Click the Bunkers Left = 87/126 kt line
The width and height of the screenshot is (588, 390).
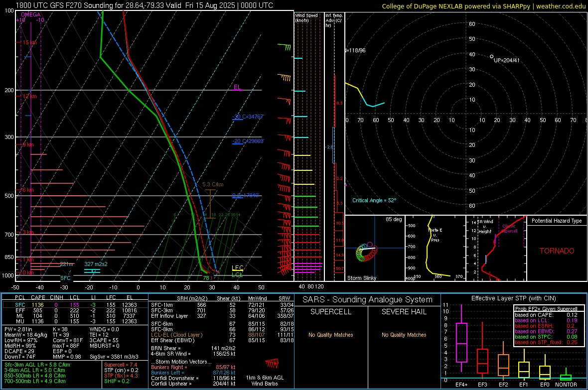193,373
